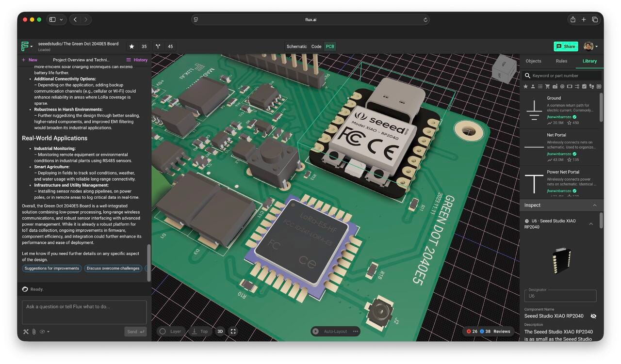This screenshot has height=364, width=621.
Task: Open the Safari share sheet icon
Action: 573,19
